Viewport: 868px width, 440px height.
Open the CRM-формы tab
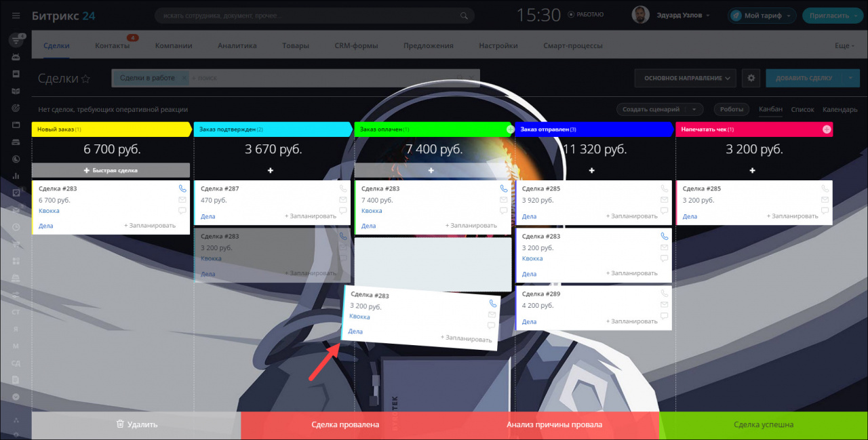[x=356, y=46]
